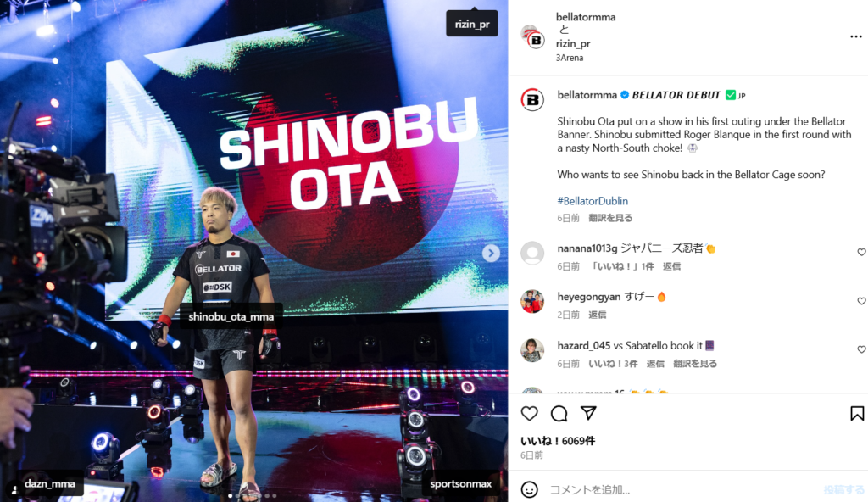View translation of the post caption
Viewport: 868px width, 502px height.
point(610,218)
